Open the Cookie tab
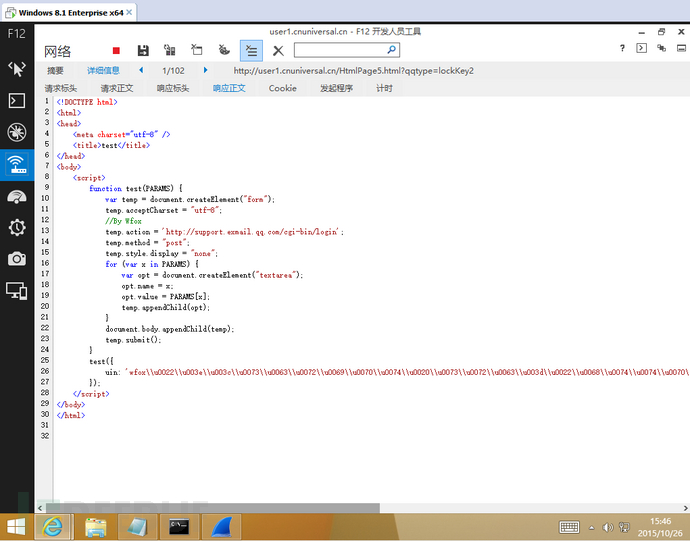 pos(283,88)
